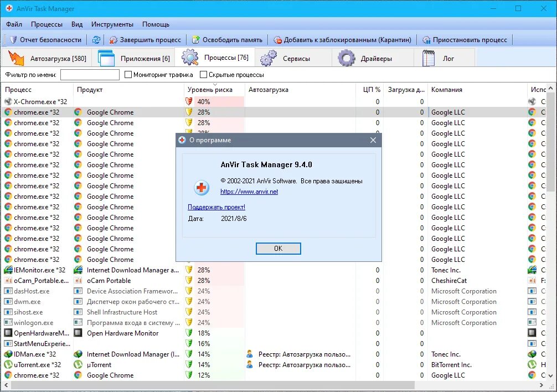Click OpenHardwareMonitor process icon

pos(8,333)
